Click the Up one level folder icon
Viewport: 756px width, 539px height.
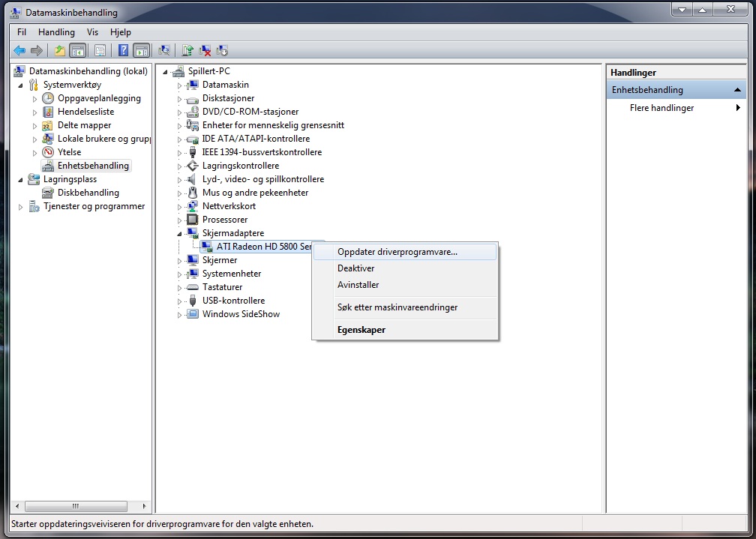(x=60, y=50)
